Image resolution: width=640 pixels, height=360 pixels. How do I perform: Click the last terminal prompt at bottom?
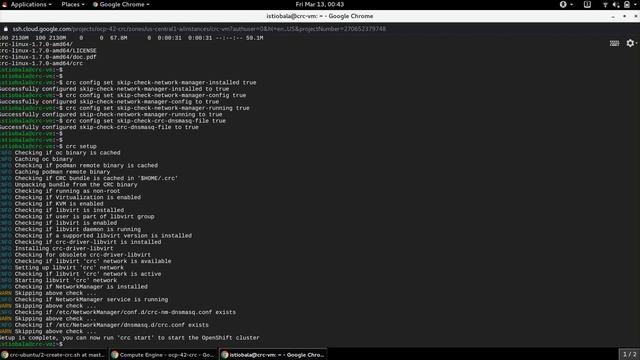(x=31, y=344)
